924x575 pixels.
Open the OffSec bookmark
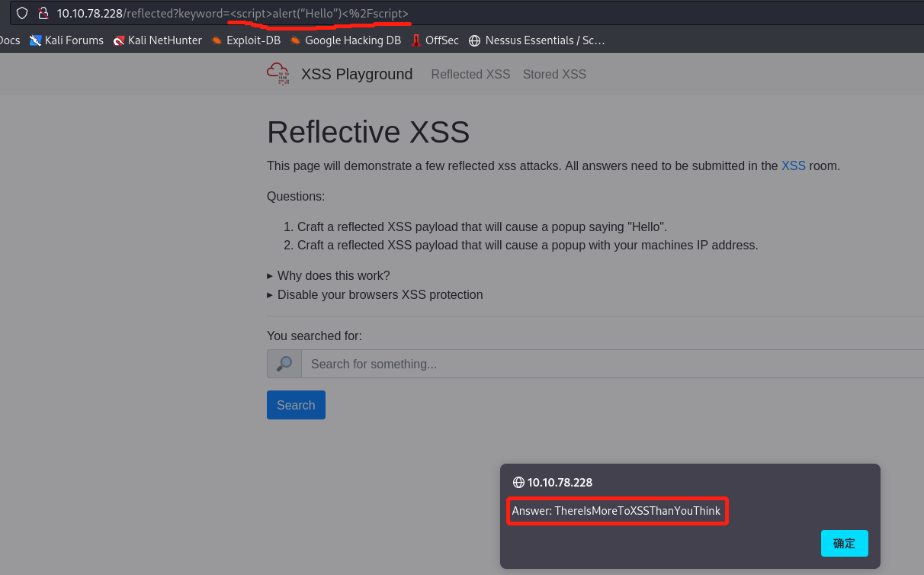point(435,40)
